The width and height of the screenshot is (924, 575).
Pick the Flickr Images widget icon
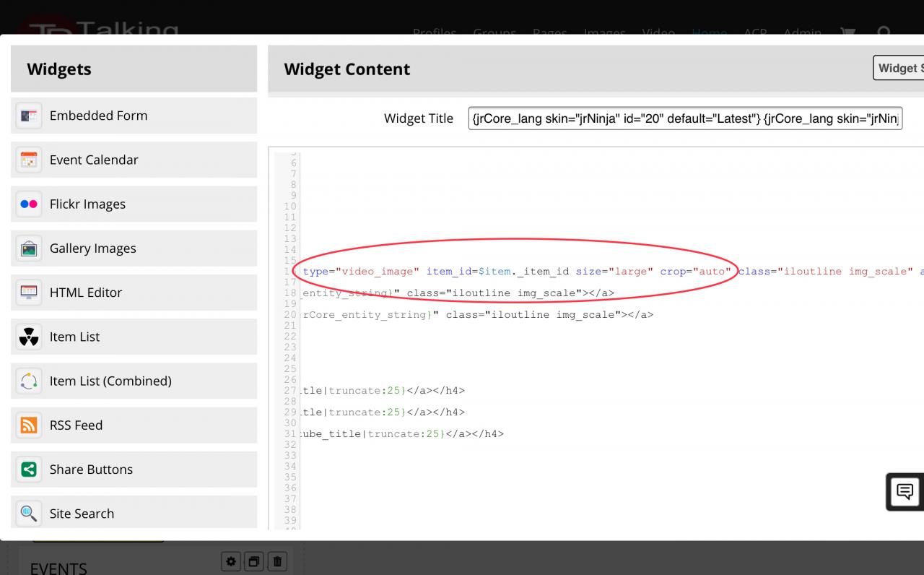pos(29,204)
